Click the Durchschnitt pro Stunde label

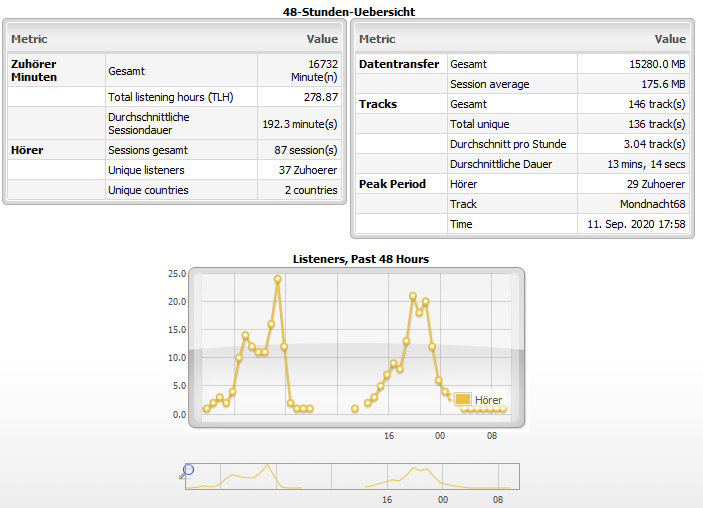(508, 144)
